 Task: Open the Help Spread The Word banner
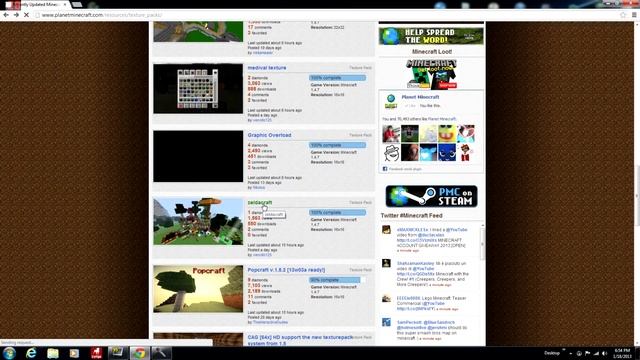(x=431, y=36)
